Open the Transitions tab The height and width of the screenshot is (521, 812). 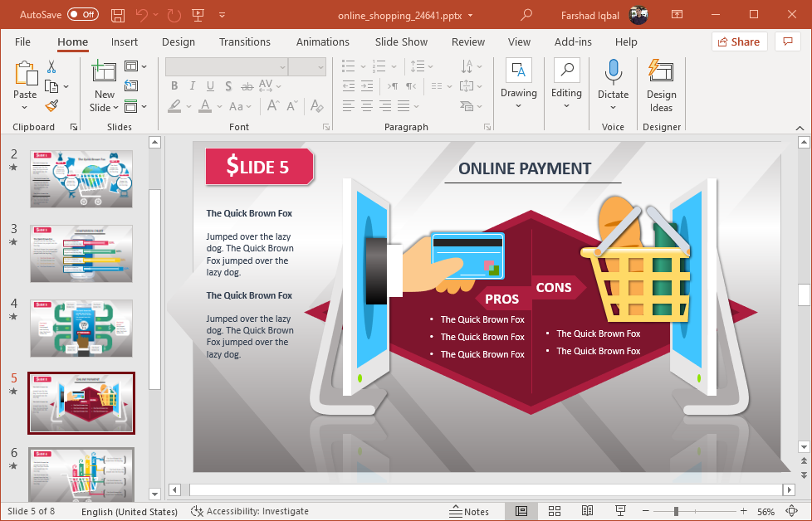point(244,41)
